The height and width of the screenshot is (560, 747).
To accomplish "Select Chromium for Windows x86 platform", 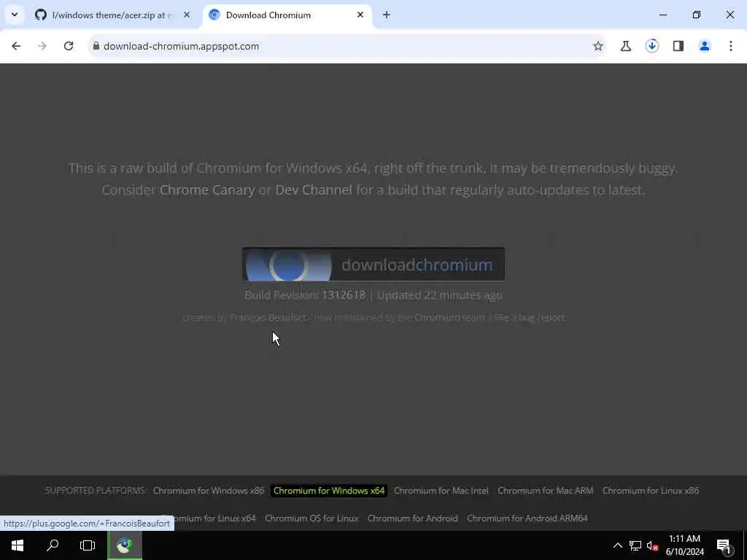I will [x=208, y=491].
